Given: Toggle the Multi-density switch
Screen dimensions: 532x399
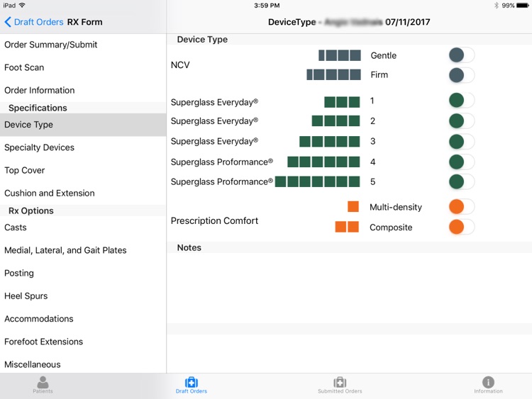Looking at the screenshot, I should click(x=462, y=207).
